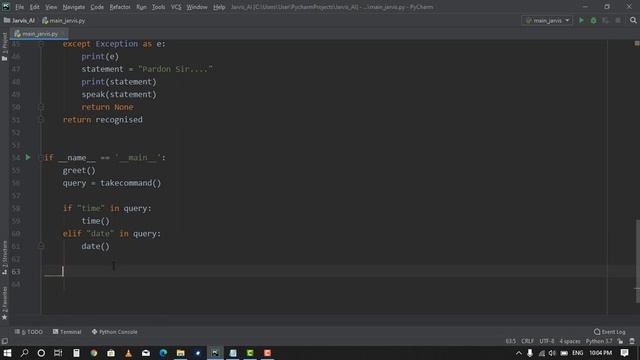Collapse the fold marker at line 51
This screenshot has width=640, height=360.
click(x=41, y=120)
